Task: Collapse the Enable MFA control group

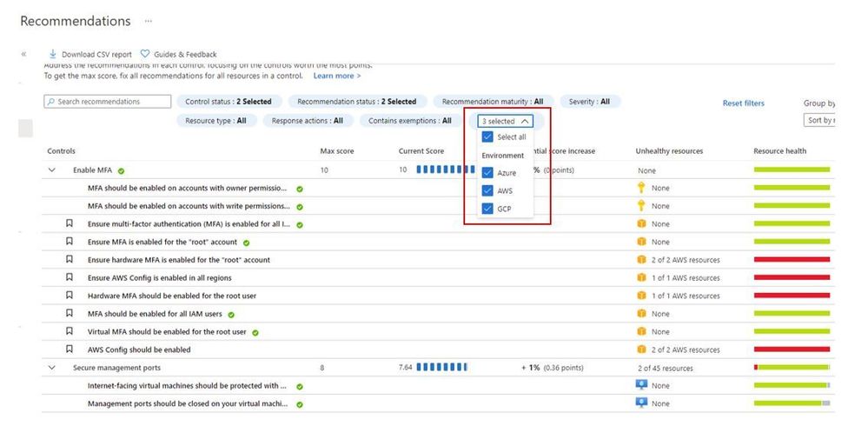Action: coord(52,170)
